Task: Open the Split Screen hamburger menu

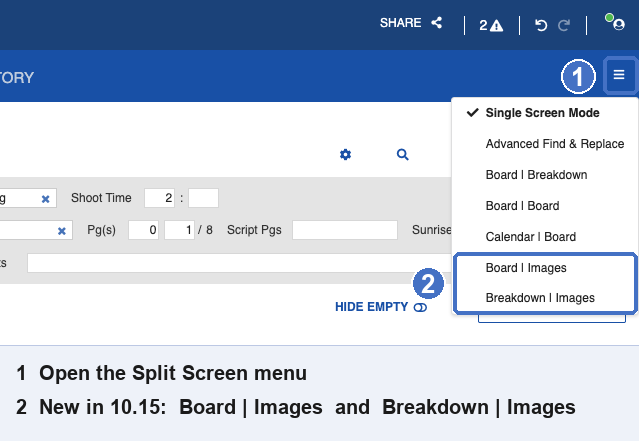Action: [x=619, y=75]
